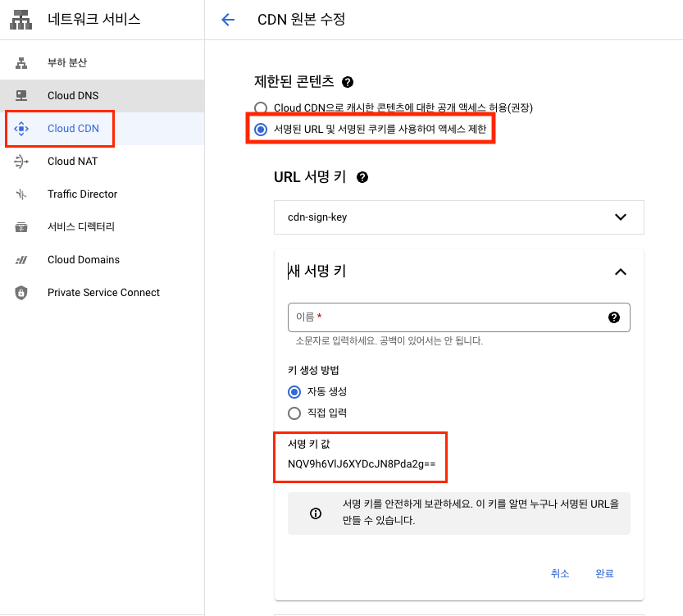Screen dimensions: 683x616
Task: Open help for URL 서명 키
Action: click(362, 177)
